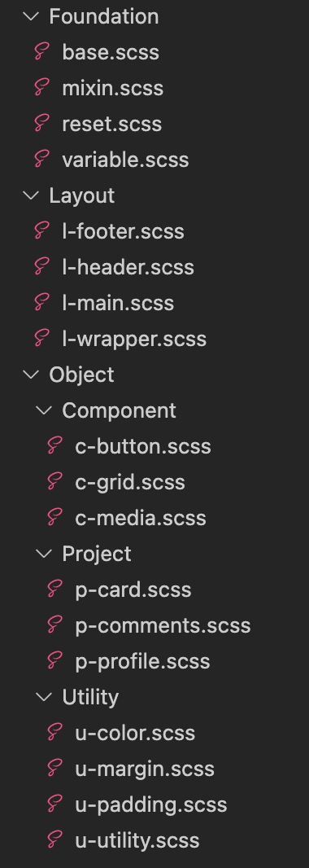Collapse the Component subfolder chevron
The image size is (309, 868).
click(x=44, y=410)
